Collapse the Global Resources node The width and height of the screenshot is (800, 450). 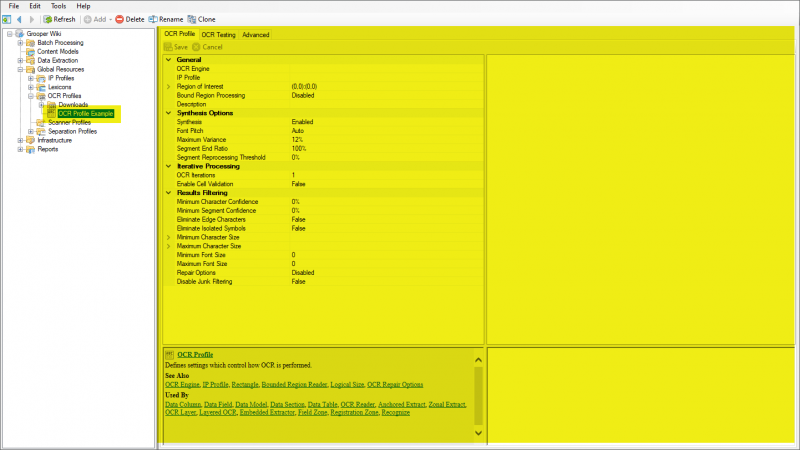[x=20, y=69]
